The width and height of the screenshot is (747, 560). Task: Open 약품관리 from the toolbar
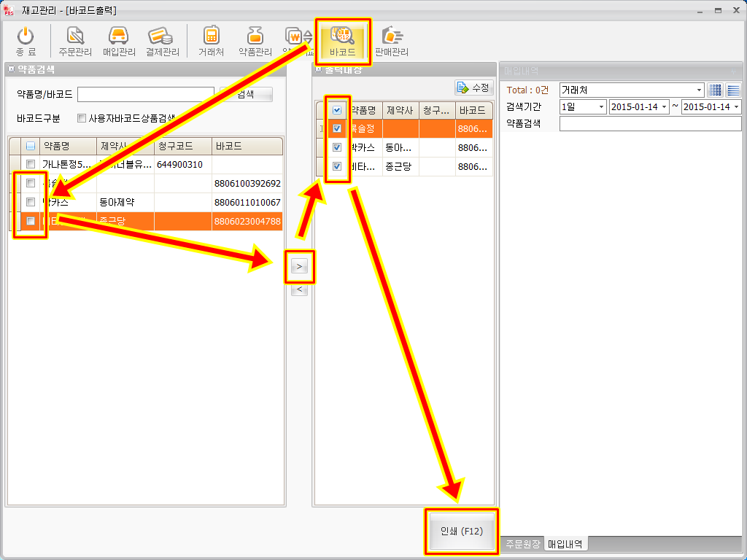pyautogui.click(x=255, y=41)
